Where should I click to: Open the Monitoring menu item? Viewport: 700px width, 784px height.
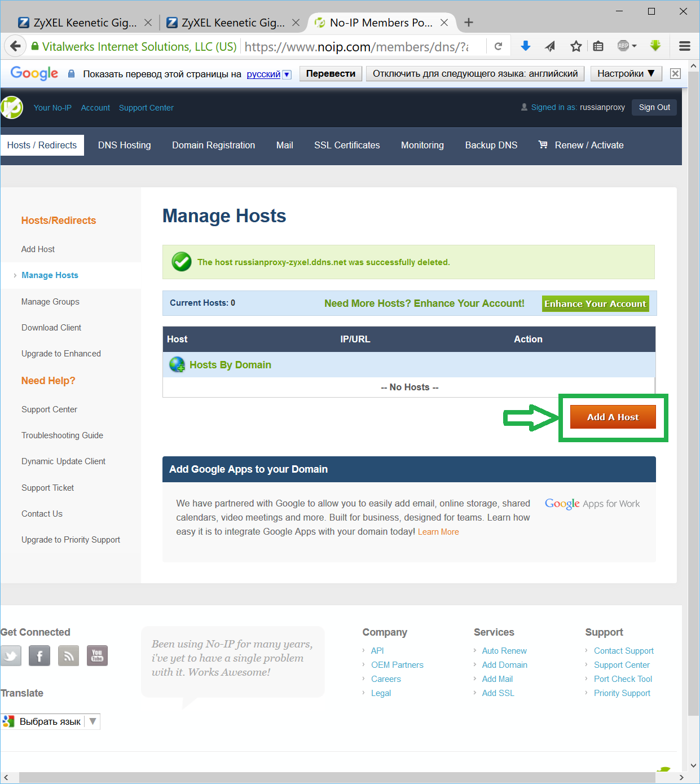422,145
